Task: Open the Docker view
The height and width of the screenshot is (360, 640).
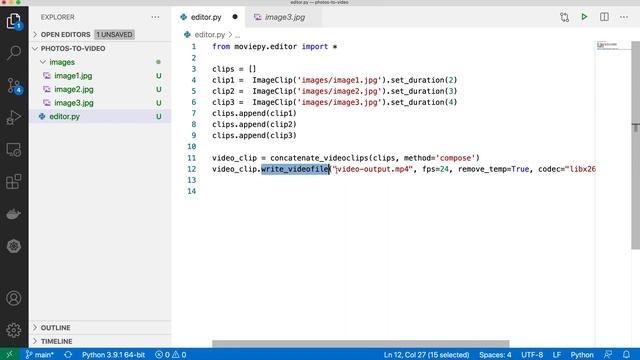Action: pyautogui.click(x=14, y=214)
